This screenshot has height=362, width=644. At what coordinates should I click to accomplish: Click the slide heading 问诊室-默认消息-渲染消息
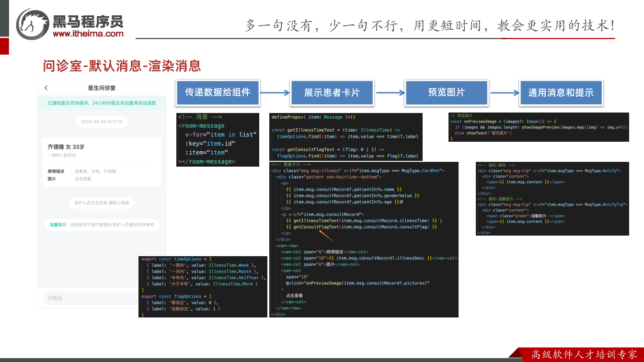[122, 66]
